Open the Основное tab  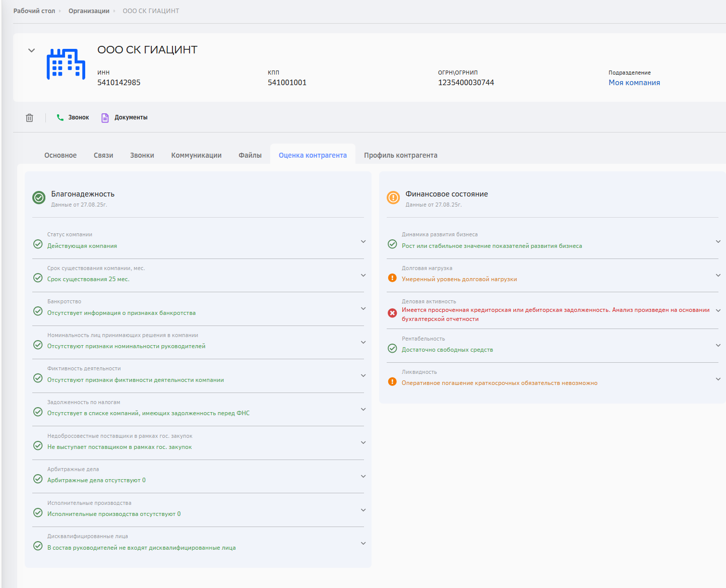click(x=60, y=155)
